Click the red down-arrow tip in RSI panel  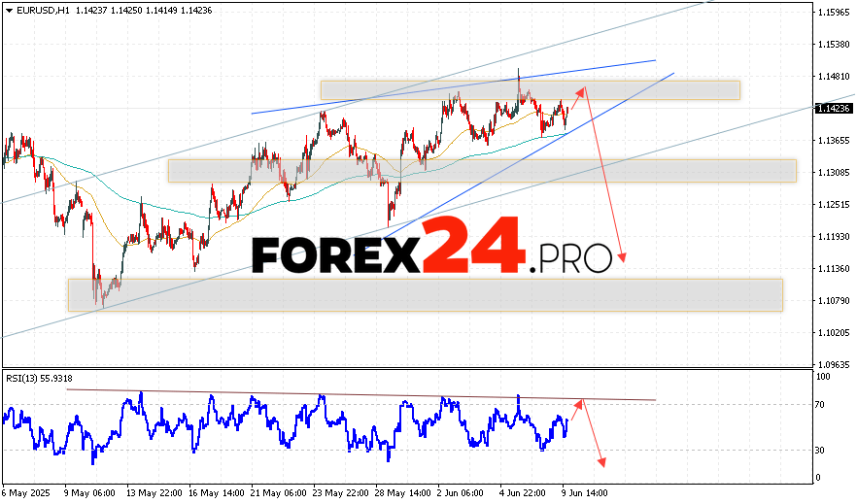coord(603,464)
